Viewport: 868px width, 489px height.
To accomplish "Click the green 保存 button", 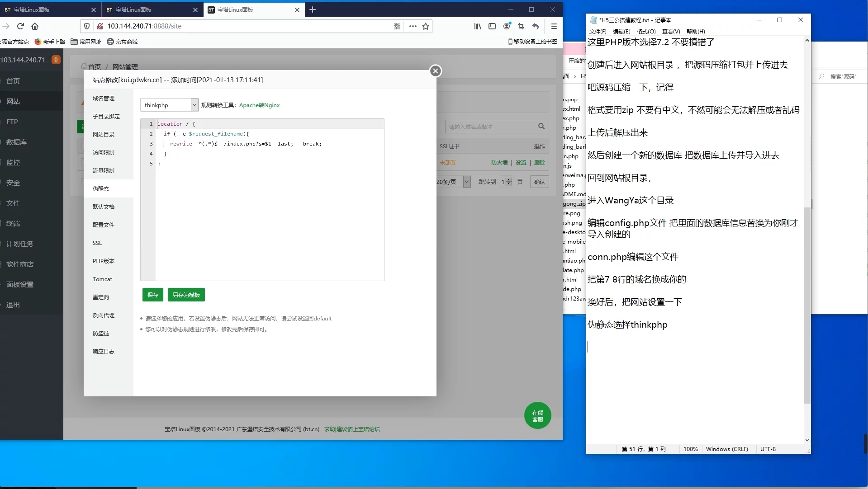I will 153,295.
